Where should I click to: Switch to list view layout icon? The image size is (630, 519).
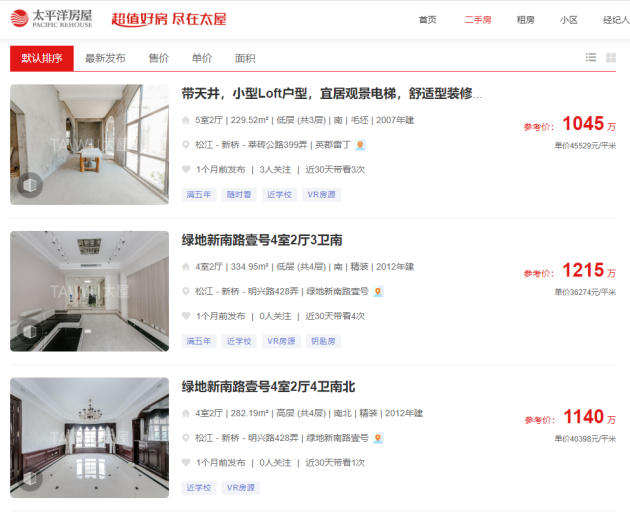click(591, 57)
